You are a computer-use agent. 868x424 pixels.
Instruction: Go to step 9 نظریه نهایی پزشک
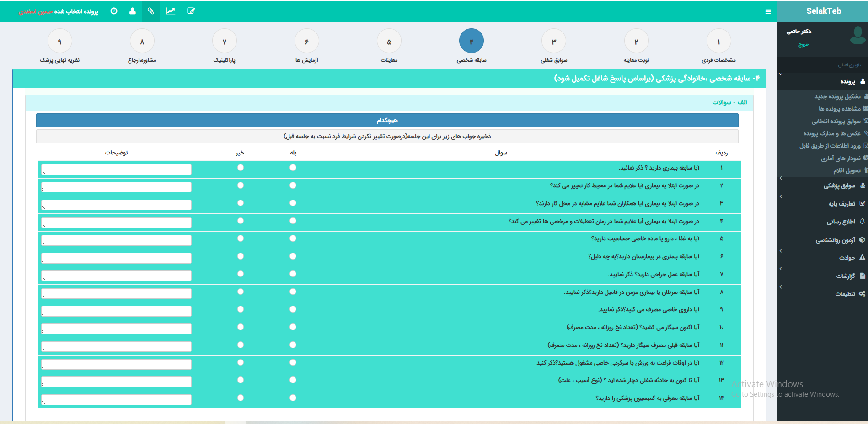59,42
